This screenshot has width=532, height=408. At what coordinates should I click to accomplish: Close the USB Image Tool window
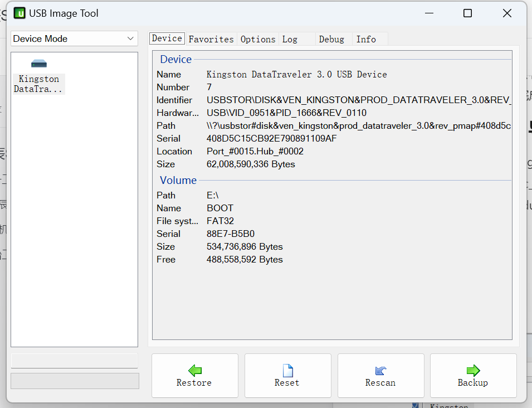(x=507, y=13)
